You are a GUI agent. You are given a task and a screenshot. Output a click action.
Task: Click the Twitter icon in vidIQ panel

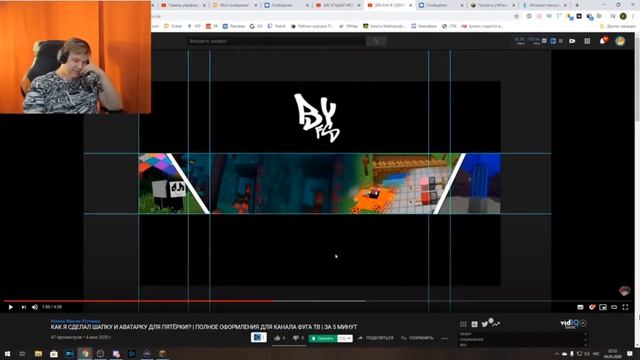coord(484,324)
